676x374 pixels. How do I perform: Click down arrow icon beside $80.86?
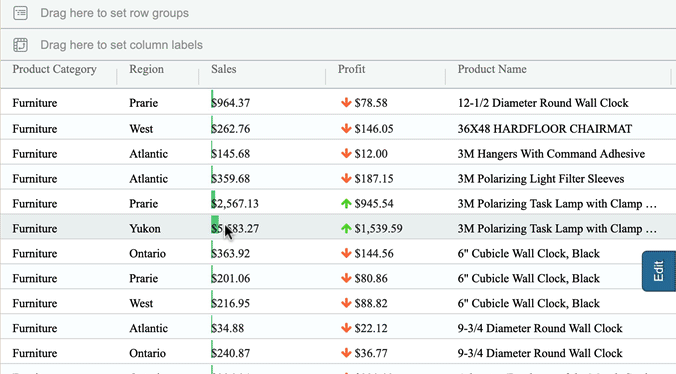click(x=346, y=278)
